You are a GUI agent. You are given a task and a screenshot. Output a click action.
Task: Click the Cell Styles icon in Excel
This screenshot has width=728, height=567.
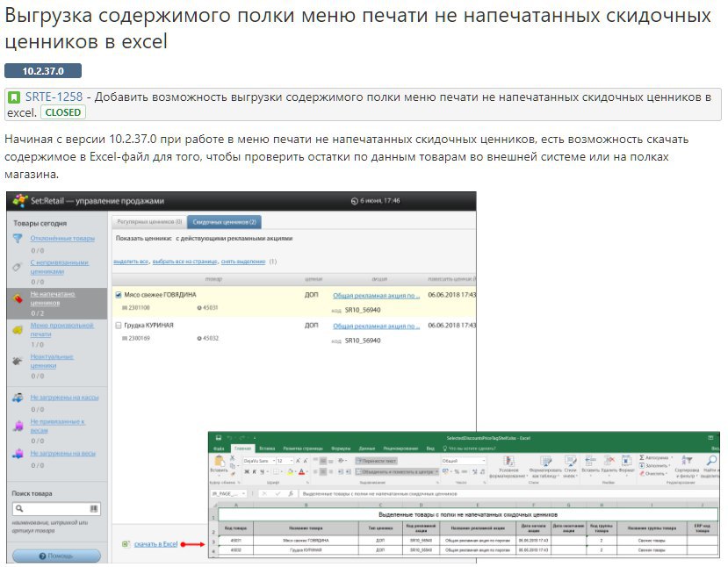tap(570, 461)
